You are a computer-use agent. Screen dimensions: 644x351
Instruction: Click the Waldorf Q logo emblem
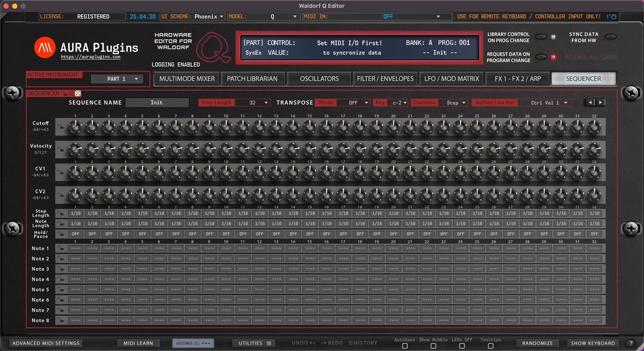(213, 47)
